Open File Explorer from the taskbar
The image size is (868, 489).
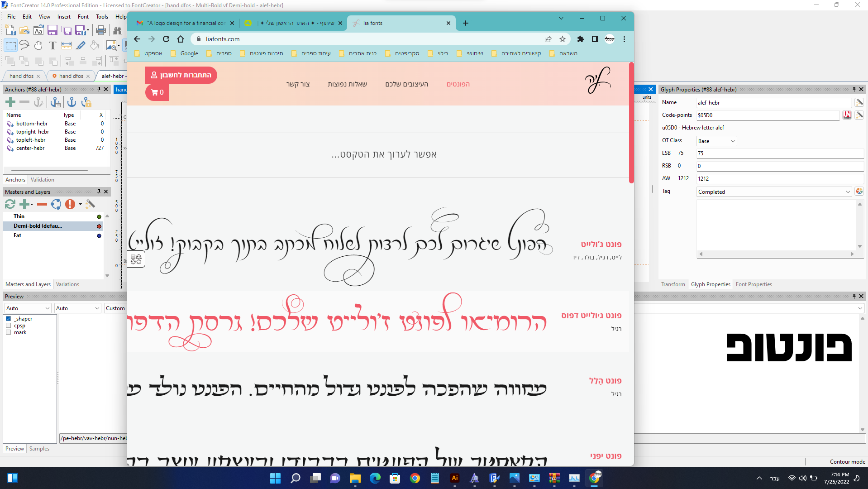point(355,478)
